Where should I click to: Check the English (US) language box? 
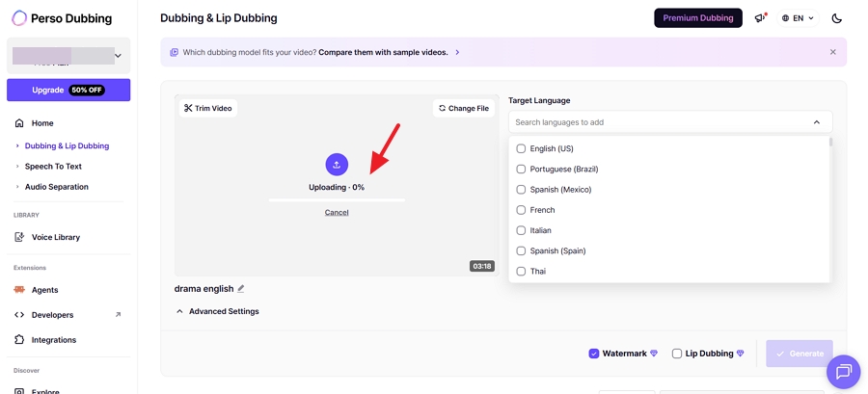pos(521,148)
